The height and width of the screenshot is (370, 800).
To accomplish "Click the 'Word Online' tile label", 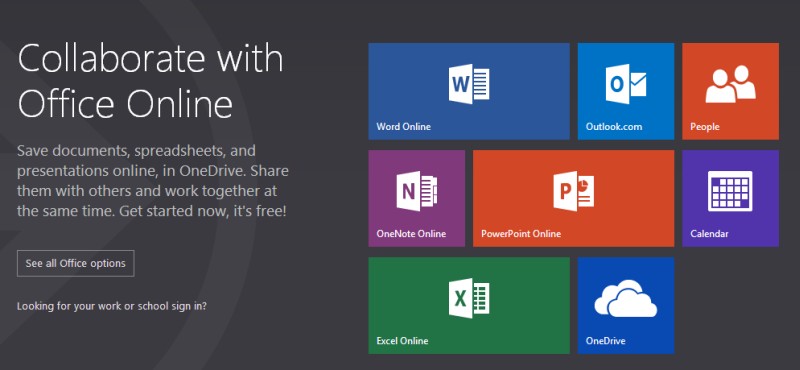I will tap(404, 127).
